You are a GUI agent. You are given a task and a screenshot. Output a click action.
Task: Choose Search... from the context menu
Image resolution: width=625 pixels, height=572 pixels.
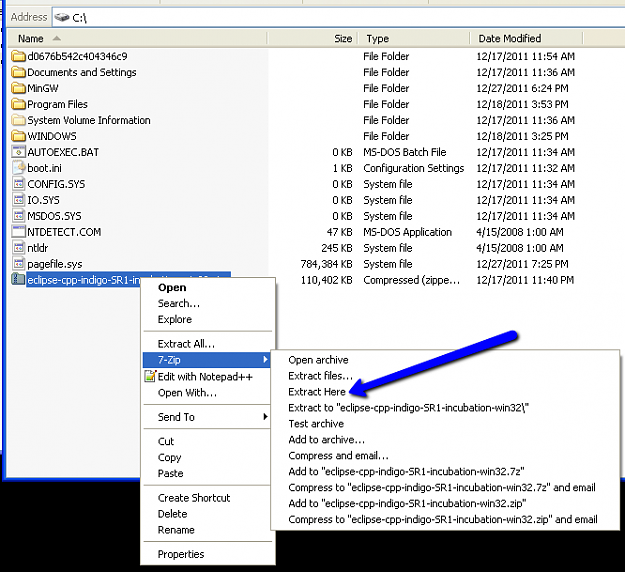point(208,303)
